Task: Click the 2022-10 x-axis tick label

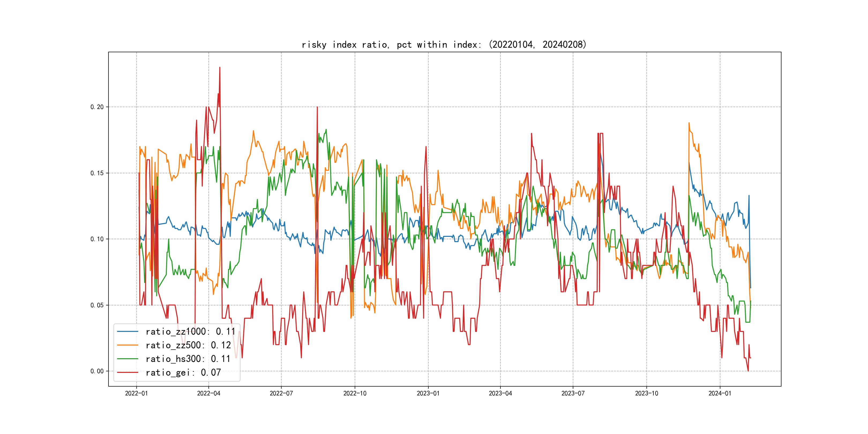Action: click(x=355, y=393)
